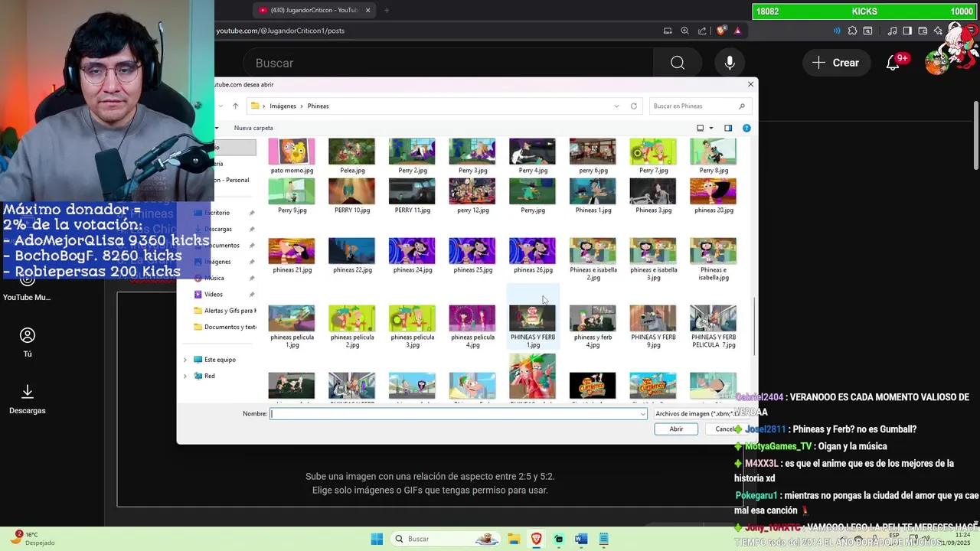
Task: Close the JugadorCriticon YouTube tab
Action: point(368,10)
